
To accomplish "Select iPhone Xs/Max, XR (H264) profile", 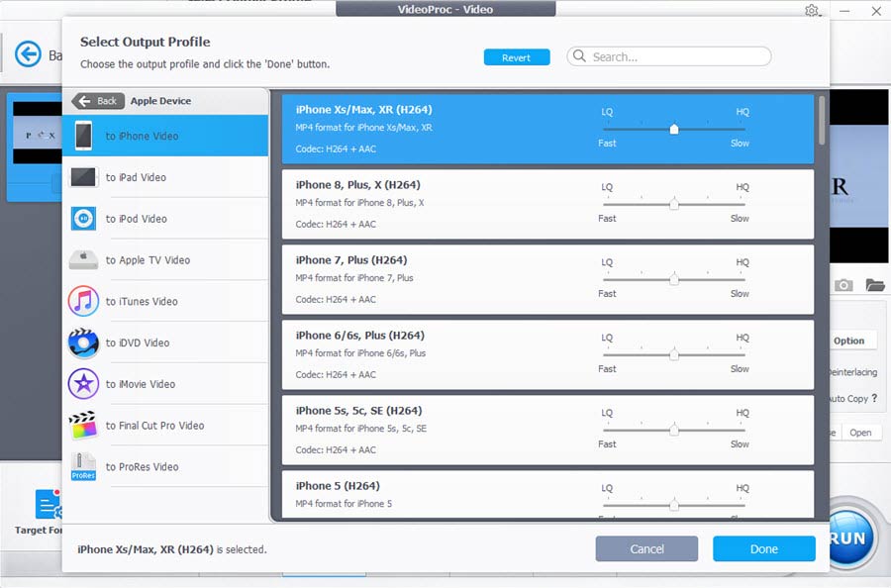I will [547, 129].
